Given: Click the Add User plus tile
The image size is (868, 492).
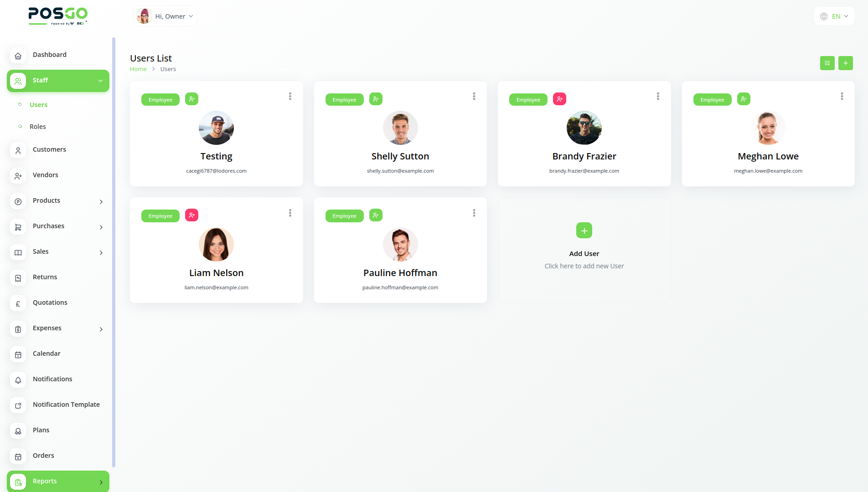Looking at the screenshot, I should [584, 231].
